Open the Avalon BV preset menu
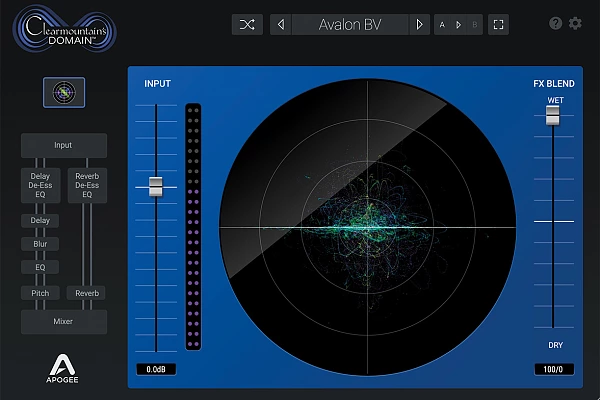600x400 pixels. pyautogui.click(x=350, y=25)
